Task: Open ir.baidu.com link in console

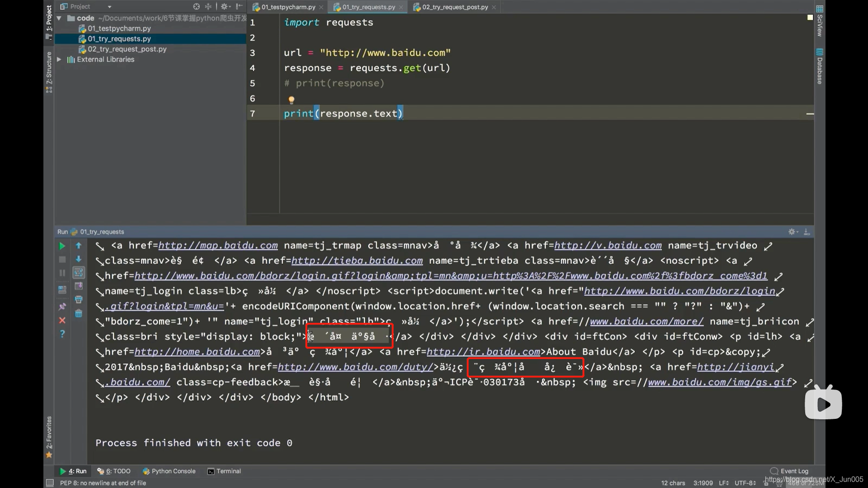Action: click(483, 352)
